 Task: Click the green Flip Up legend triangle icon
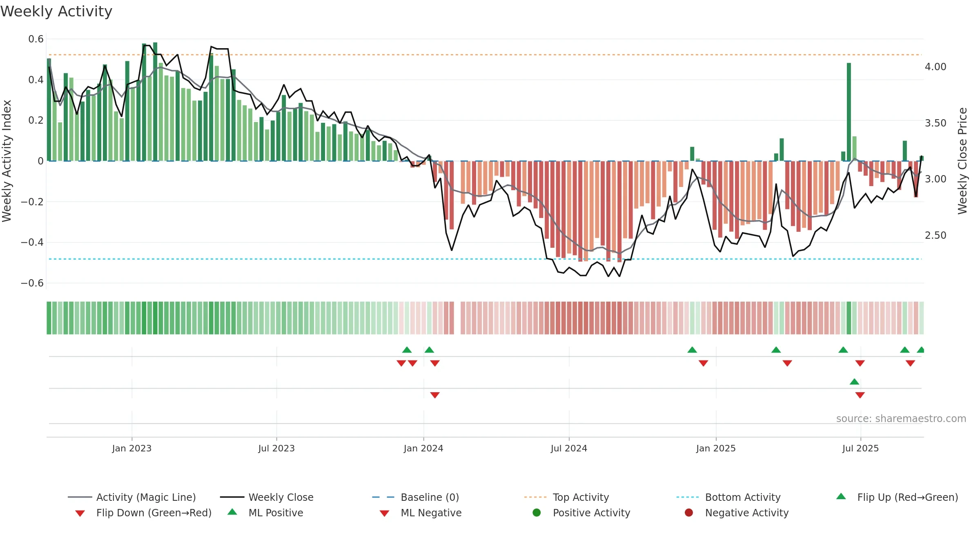(841, 496)
